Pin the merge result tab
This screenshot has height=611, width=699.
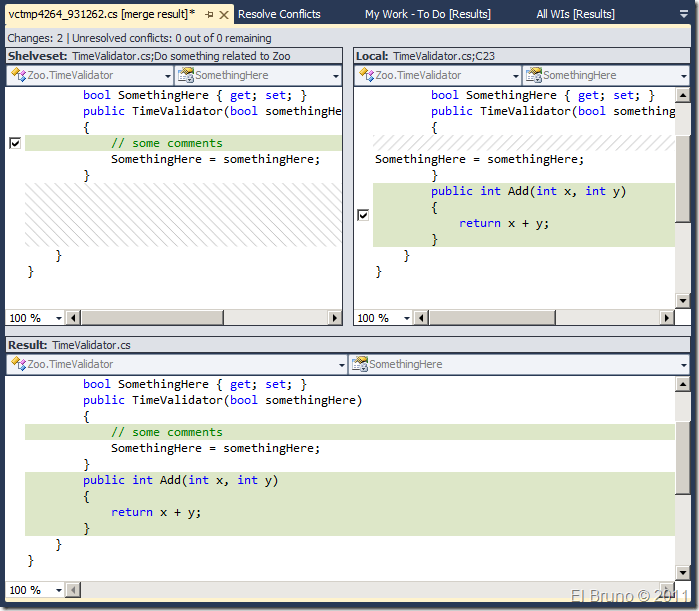click(209, 14)
